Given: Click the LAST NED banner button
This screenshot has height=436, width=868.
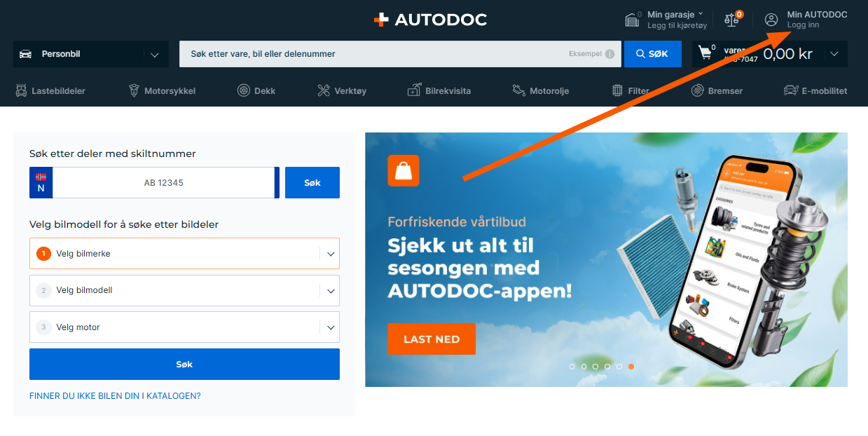Looking at the screenshot, I should (432, 339).
